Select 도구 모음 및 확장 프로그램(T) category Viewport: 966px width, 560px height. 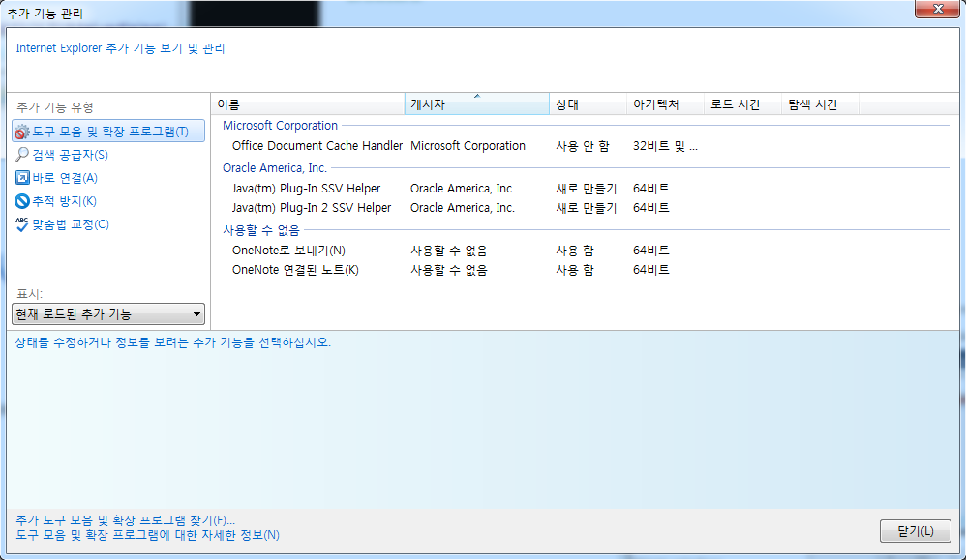click(x=108, y=132)
